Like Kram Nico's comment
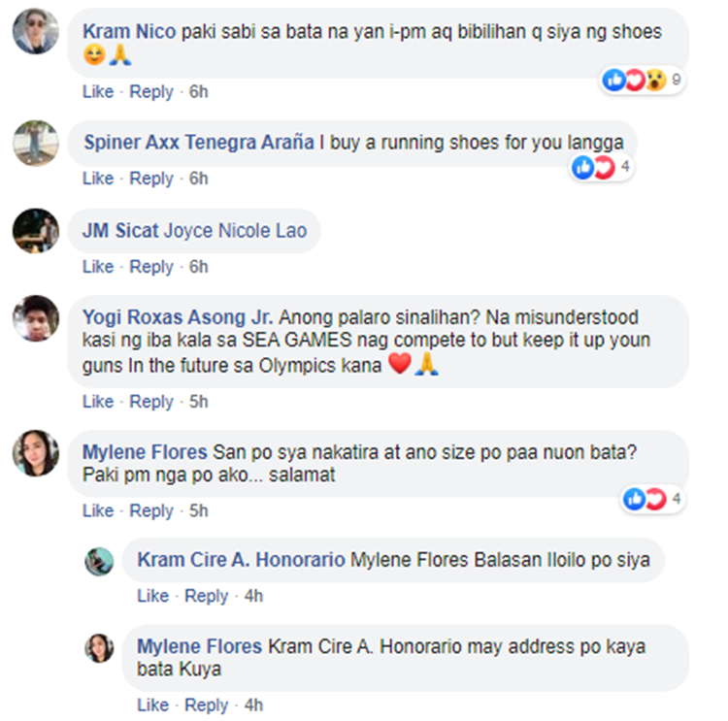 click(98, 91)
